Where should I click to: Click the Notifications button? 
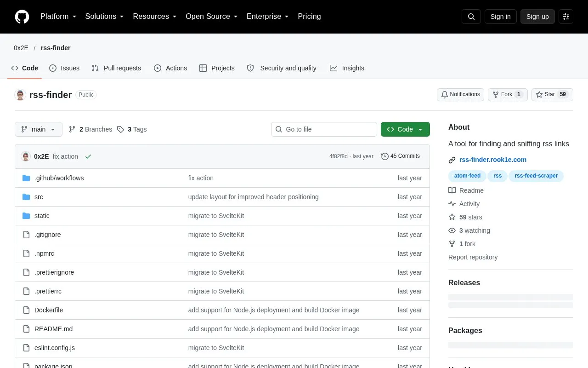click(x=460, y=95)
